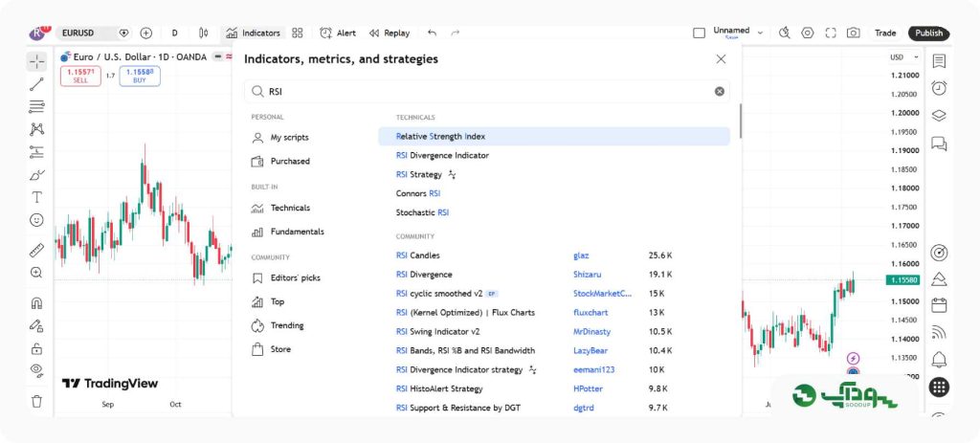
Task: Open the forecasting and measurement tools
Action: (37, 152)
